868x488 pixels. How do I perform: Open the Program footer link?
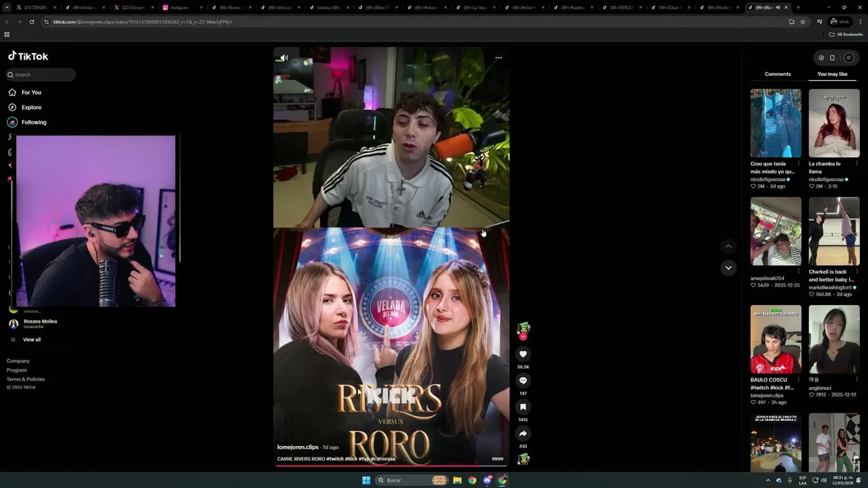click(x=17, y=370)
